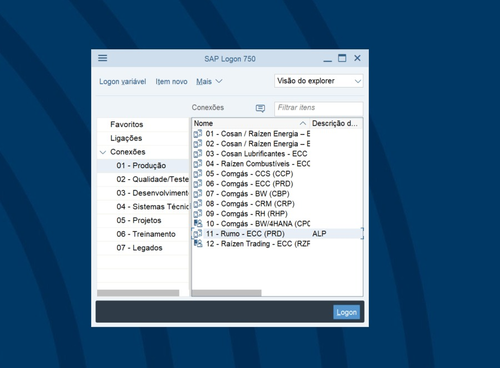Close the SAP Logon 750 window
500x368 pixels.
(357, 58)
